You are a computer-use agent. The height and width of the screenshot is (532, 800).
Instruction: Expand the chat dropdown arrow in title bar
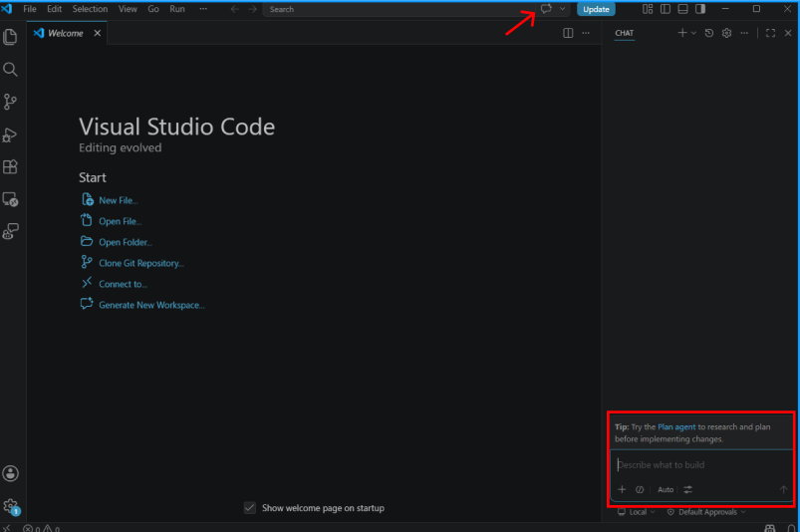point(562,9)
